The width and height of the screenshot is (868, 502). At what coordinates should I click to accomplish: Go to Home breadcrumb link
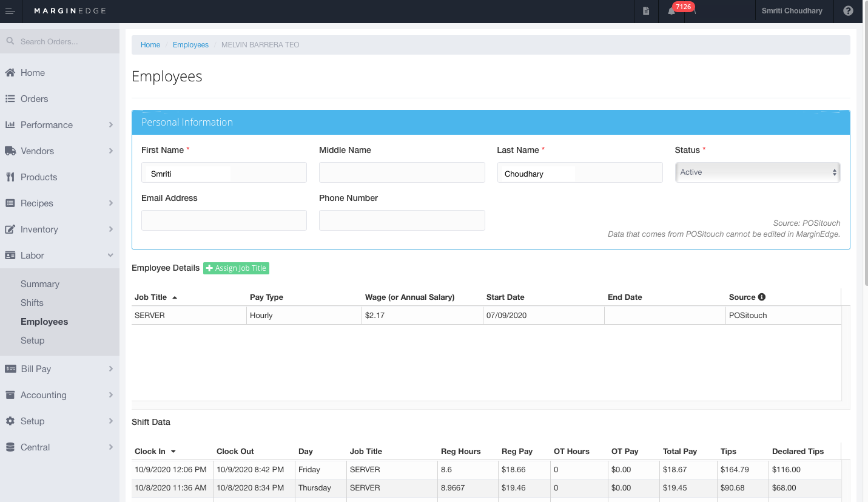coord(150,45)
